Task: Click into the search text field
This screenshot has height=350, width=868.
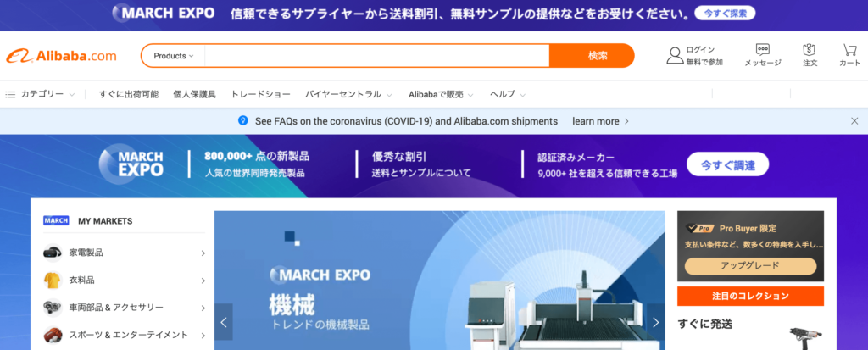Action: [x=376, y=56]
